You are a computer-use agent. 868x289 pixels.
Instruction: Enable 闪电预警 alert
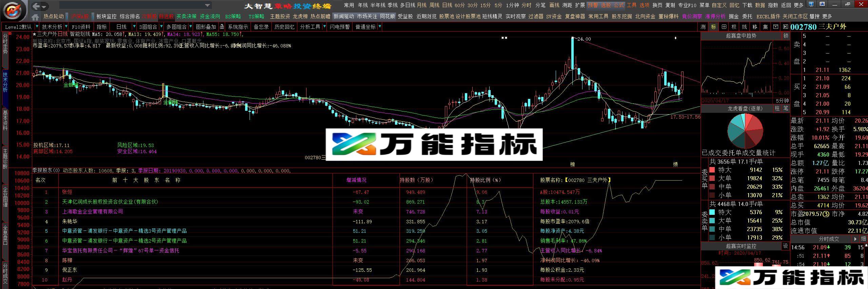[339, 27]
